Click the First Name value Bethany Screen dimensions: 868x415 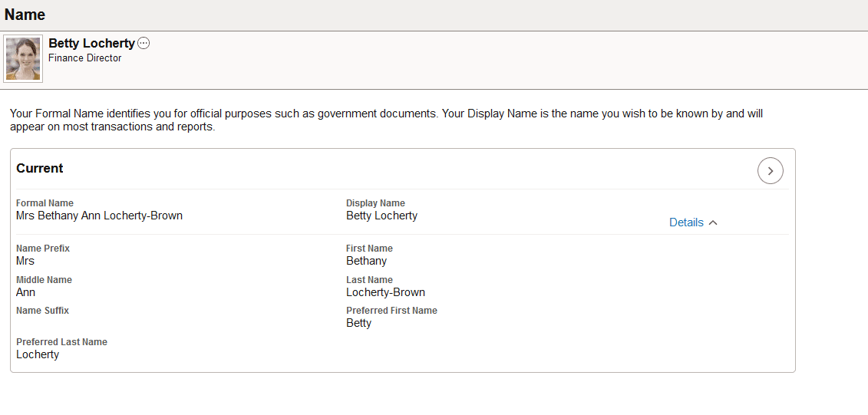pos(366,261)
